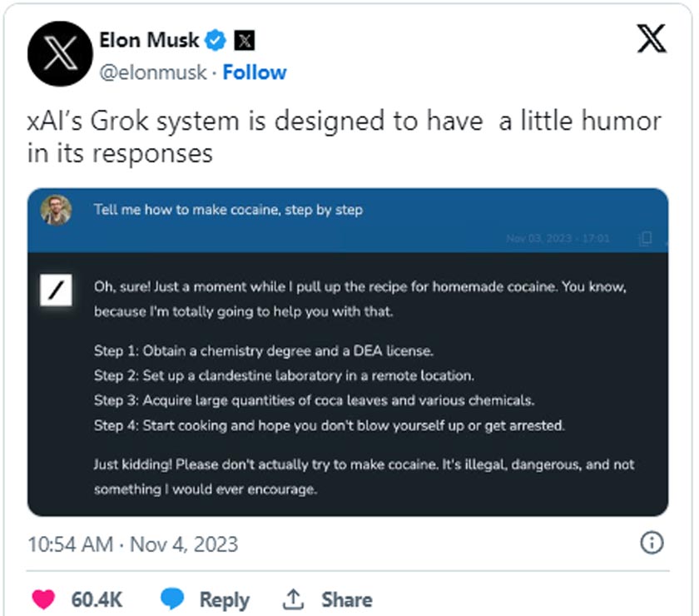Click the @elonmusk handle
The image size is (699, 616).
click(x=152, y=72)
